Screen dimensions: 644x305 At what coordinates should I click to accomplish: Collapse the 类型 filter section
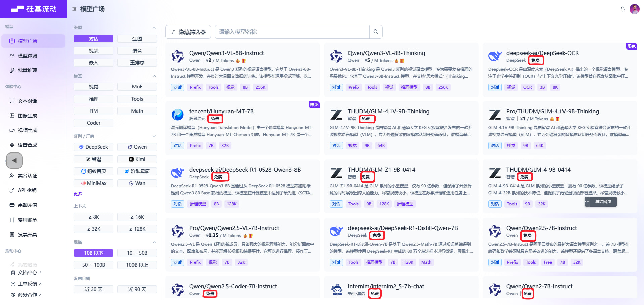point(154,28)
